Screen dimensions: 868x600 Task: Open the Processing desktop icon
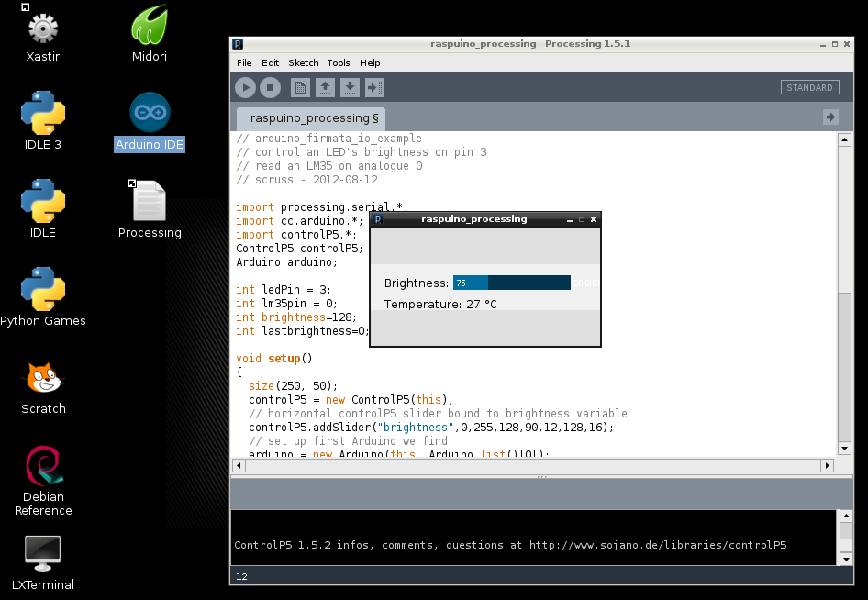[x=149, y=200]
